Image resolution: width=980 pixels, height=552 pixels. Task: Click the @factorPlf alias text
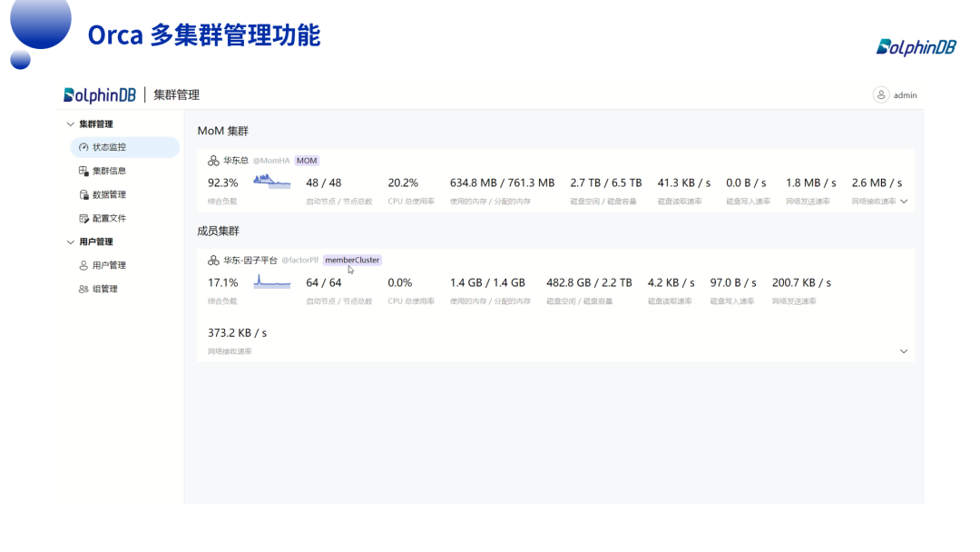point(300,260)
